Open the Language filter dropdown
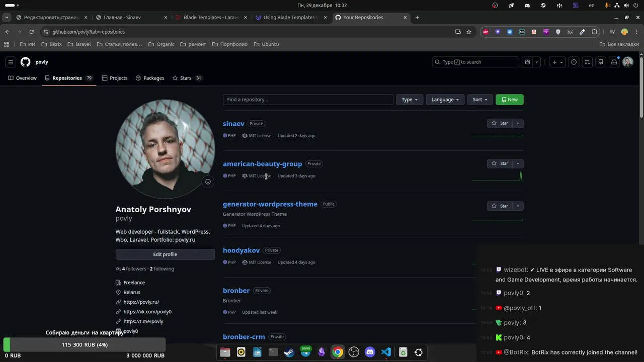The image size is (644, 362). 445,100
